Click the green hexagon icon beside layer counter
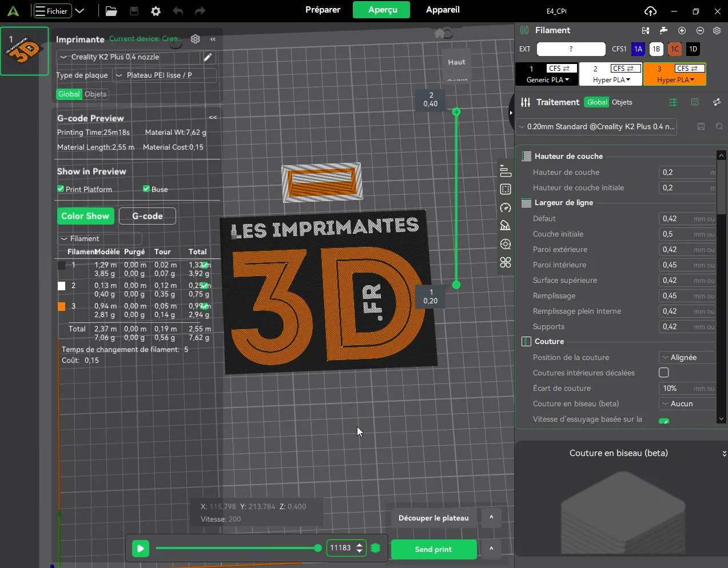 (x=376, y=548)
